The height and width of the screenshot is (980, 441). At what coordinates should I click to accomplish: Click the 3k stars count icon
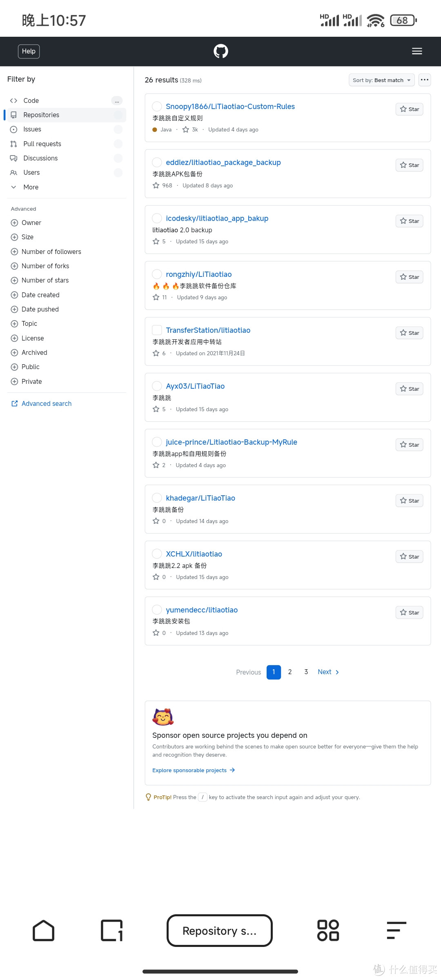click(186, 129)
